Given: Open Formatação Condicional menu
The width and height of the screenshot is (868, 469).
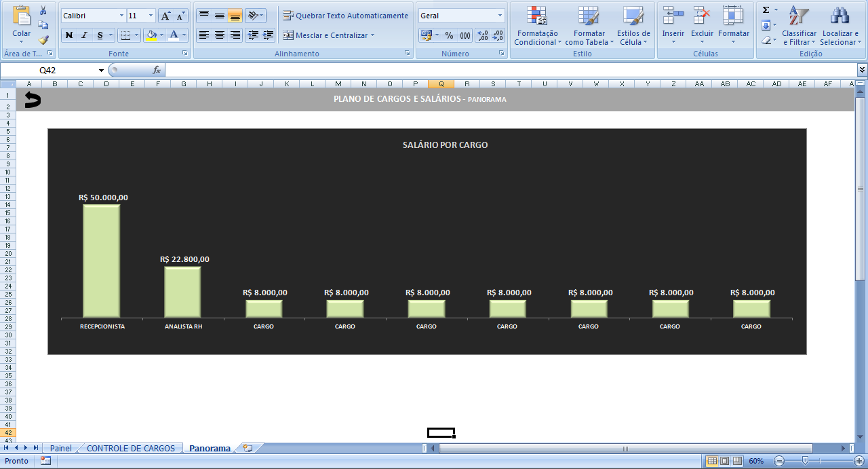Looking at the screenshot, I should (536, 27).
